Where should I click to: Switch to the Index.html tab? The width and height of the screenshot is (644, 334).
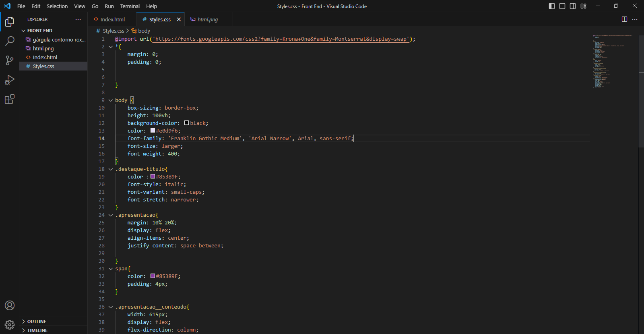(112, 19)
